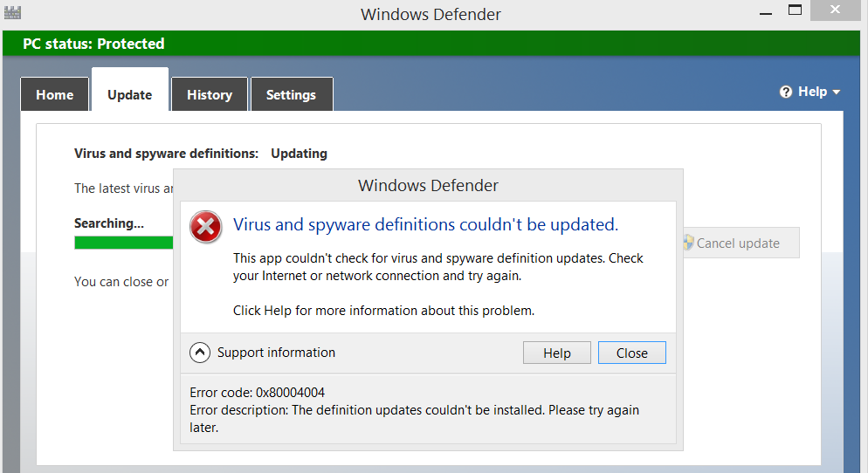Click the question mark Help icon
Image resolution: width=868 pixels, height=473 pixels.
786,92
